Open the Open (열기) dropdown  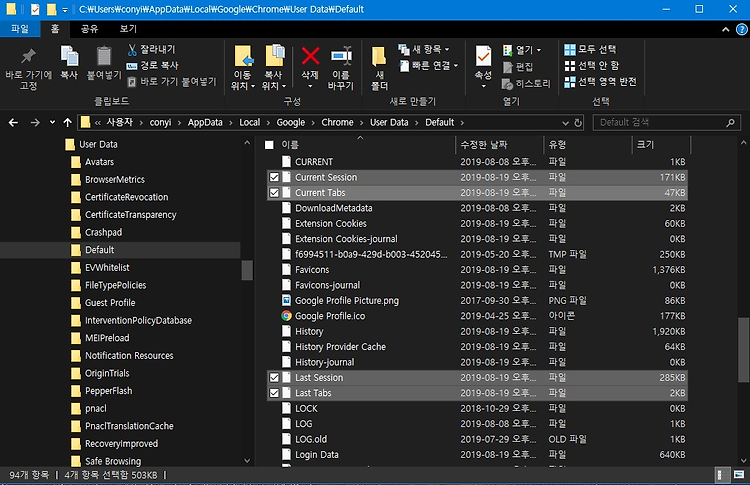tap(521, 50)
